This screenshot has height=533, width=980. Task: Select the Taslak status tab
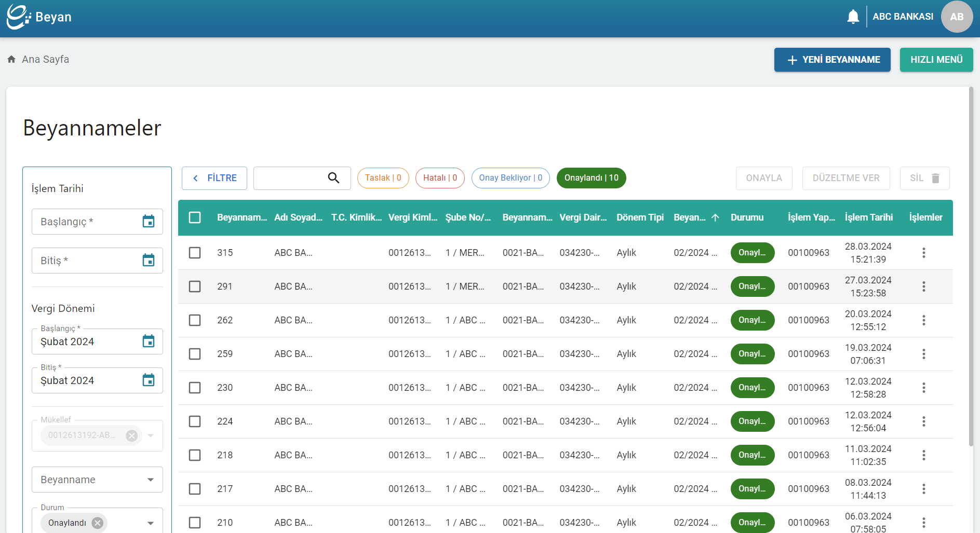383,178
